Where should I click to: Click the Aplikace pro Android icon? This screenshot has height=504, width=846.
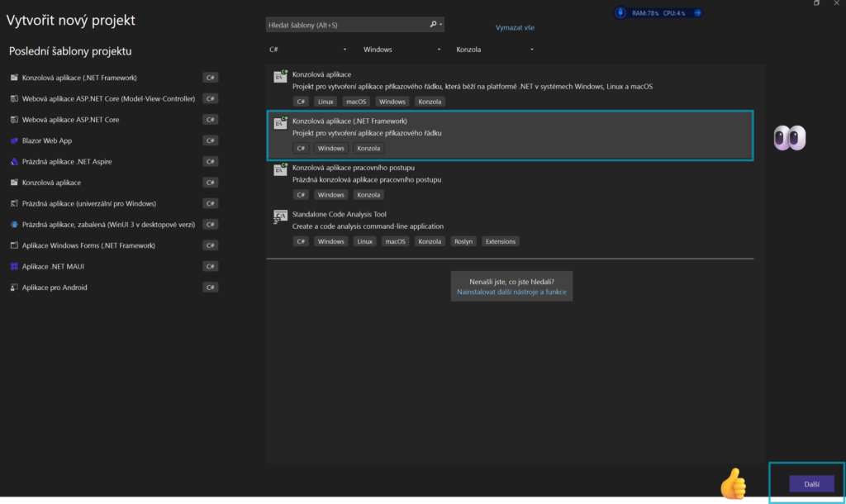point(14,288)
